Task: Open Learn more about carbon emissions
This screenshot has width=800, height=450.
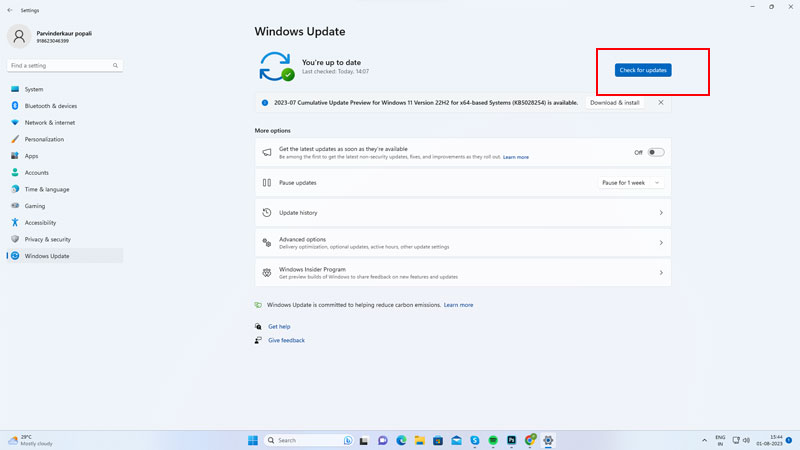Action: coord(458,305)
